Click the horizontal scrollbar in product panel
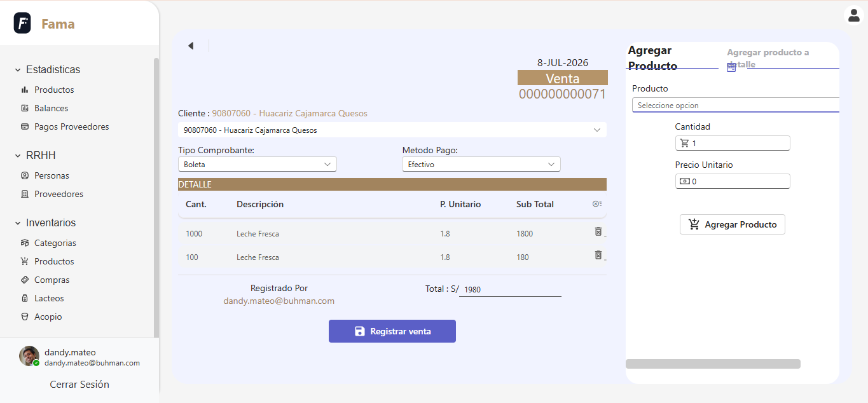 (713, 364)
